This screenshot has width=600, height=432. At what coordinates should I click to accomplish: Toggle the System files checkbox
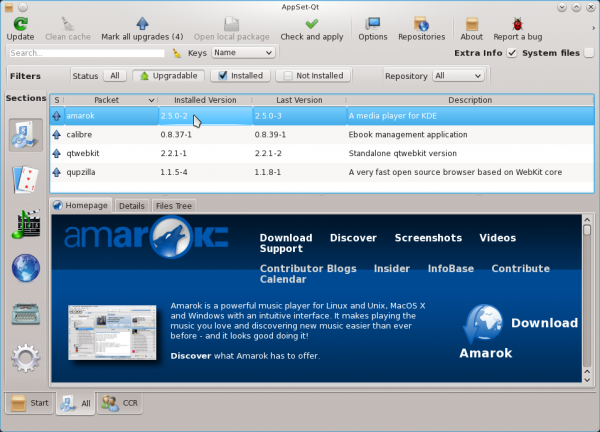click(589, 53)
